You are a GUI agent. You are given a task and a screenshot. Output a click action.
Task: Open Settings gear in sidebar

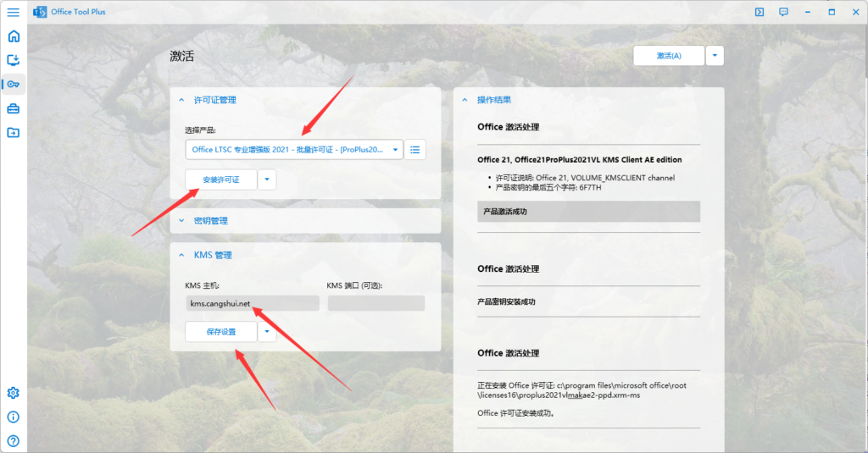(14, 393)
